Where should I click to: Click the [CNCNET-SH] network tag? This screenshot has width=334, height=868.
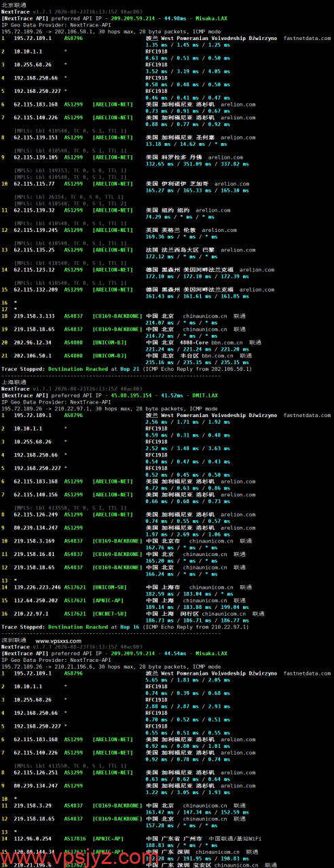[111, 613]
